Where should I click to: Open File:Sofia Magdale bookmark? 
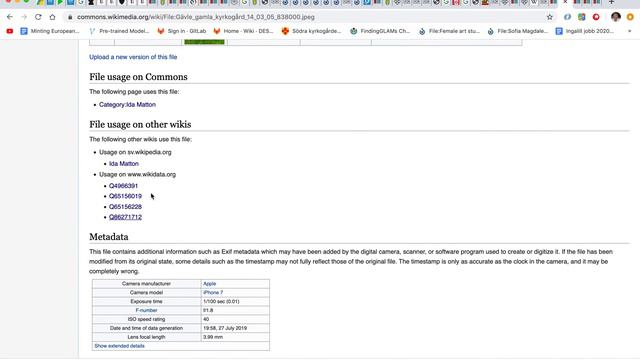518,31
